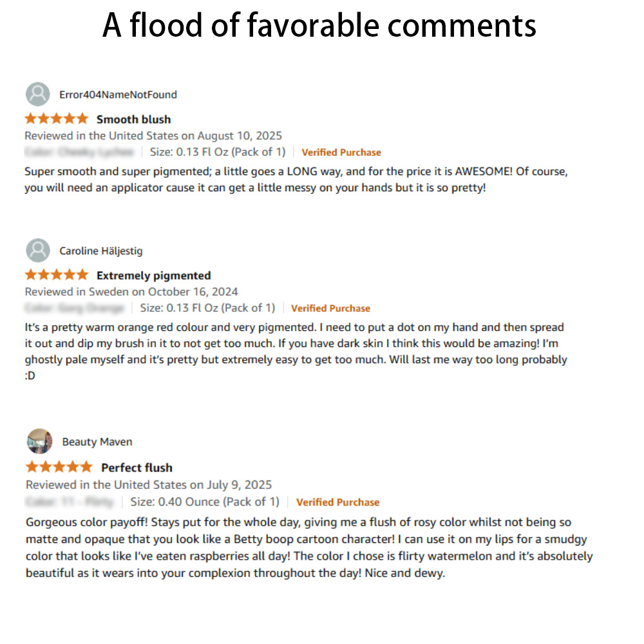The width and height of the screenshot is (644, 644).
Task: Click the stars next to Perfect flush
Action: point(59,467)
